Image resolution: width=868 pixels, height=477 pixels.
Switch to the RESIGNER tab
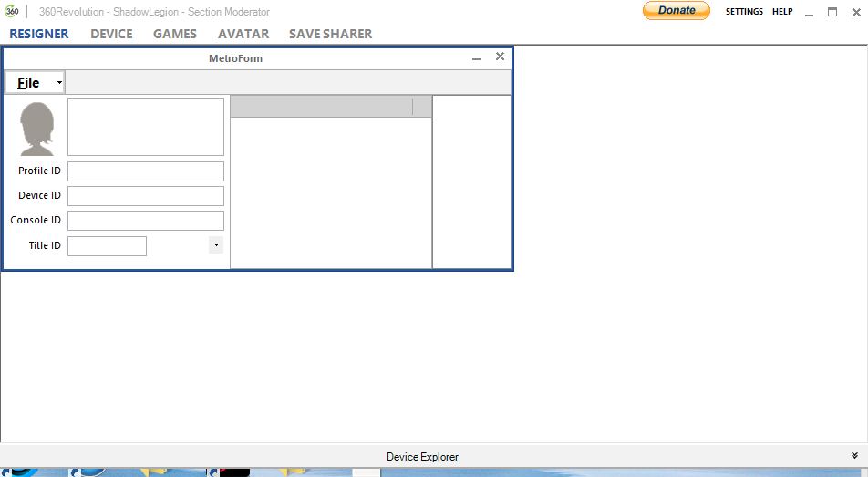pyautogui.click(x=39, y=34)
